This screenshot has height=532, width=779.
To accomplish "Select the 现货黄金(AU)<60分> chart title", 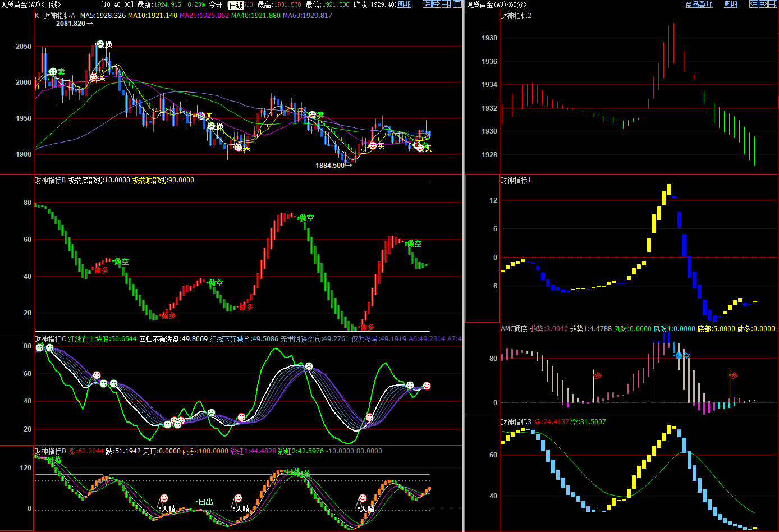I will [496, 4].
